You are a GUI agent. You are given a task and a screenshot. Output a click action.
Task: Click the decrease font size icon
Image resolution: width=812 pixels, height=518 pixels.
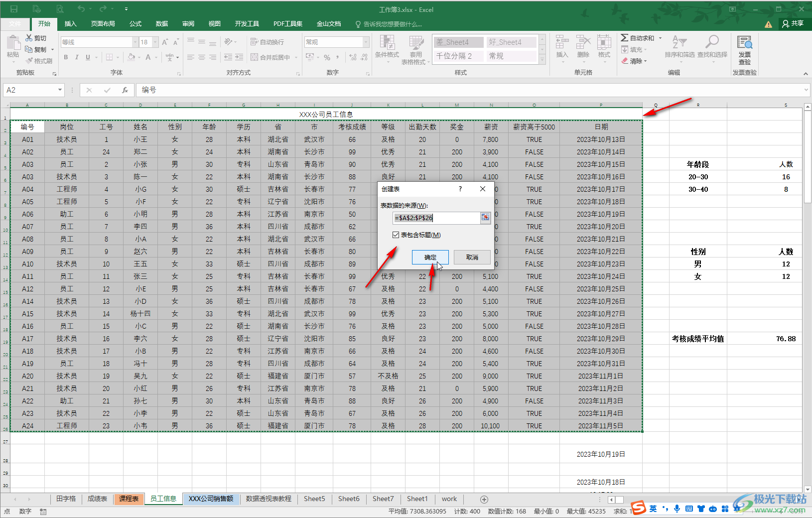point(177,42)
